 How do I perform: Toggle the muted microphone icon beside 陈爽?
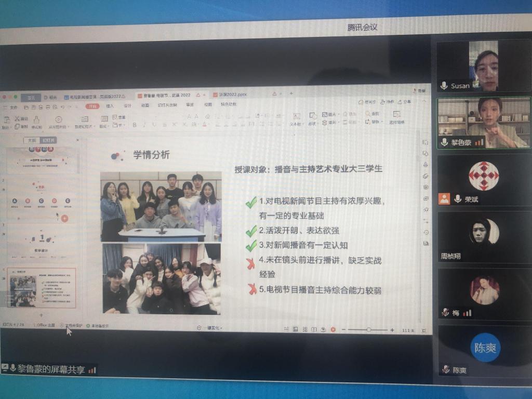coord(445,370)
